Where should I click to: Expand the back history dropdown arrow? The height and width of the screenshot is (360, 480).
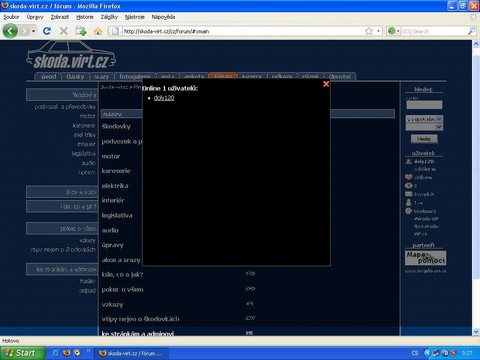coord(33,31)
